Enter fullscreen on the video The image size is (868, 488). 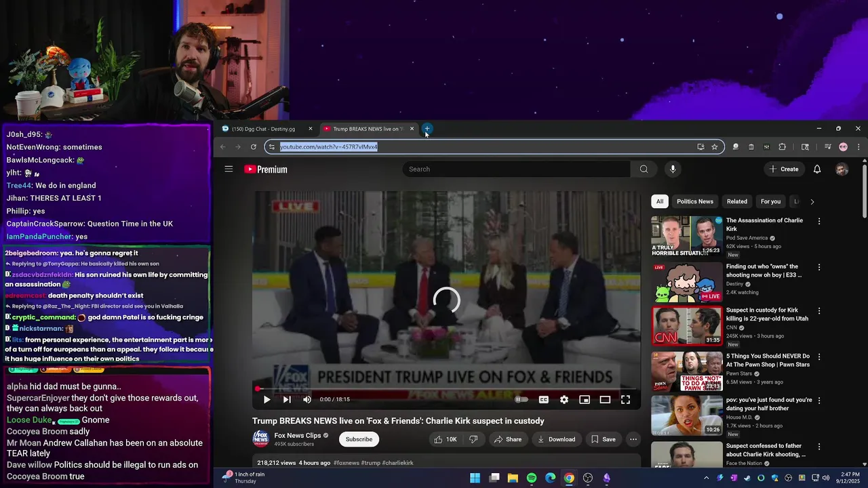tap(625, 399)
